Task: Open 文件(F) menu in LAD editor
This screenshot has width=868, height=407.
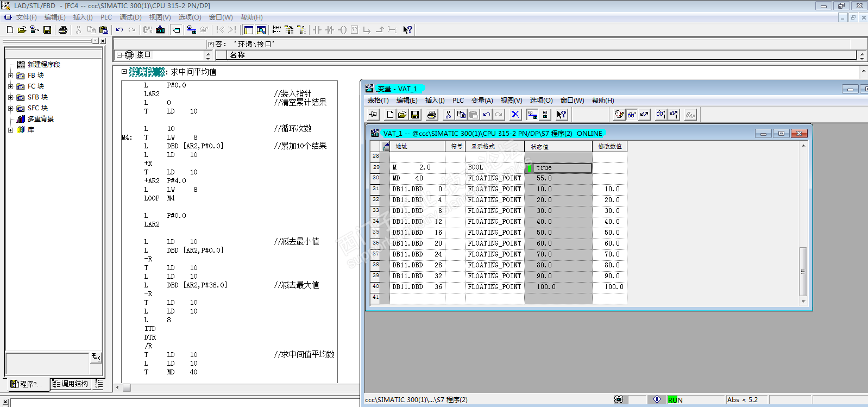Action: (x=26, y=17)
